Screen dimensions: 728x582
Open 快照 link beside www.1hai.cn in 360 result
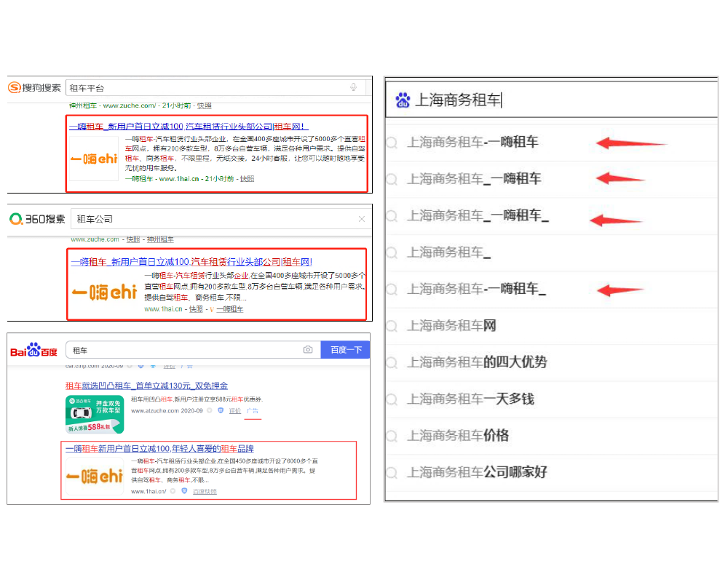[196, 309]
